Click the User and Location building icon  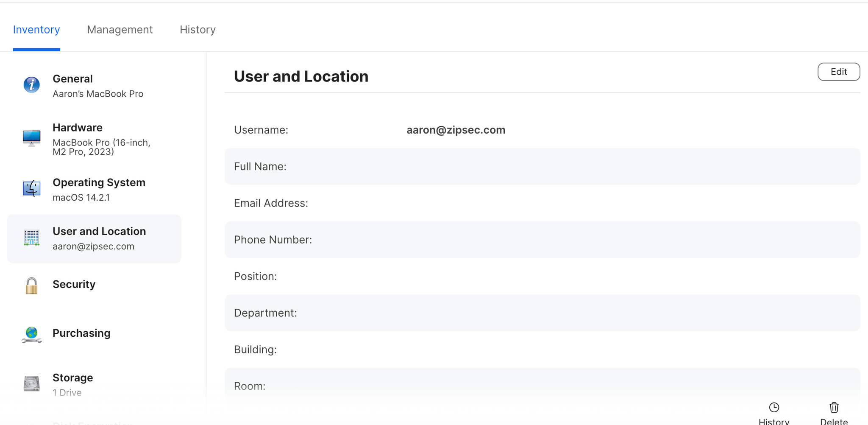click(31, 238)
